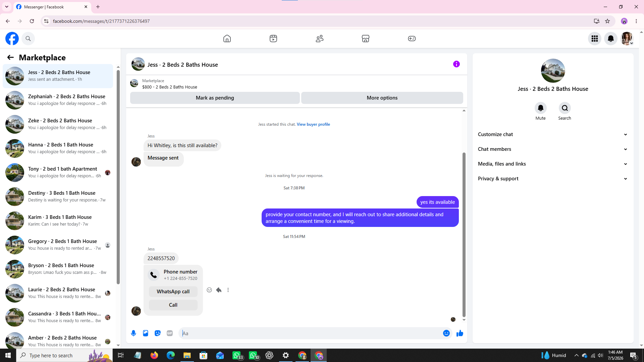Screen dimensions: 644x362
Task: Open Cassandra 3 Beds 1 Bath chat
Action: [58, 317]
